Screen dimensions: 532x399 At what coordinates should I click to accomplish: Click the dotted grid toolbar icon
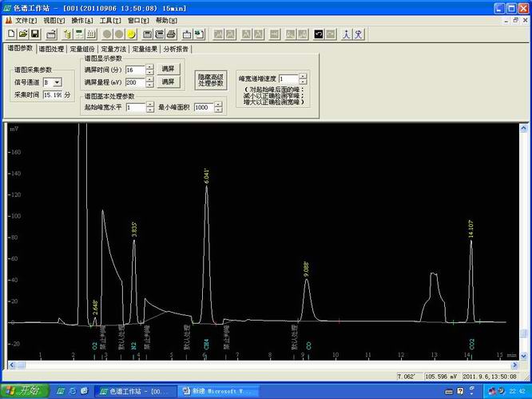click(x=91, y=34)
